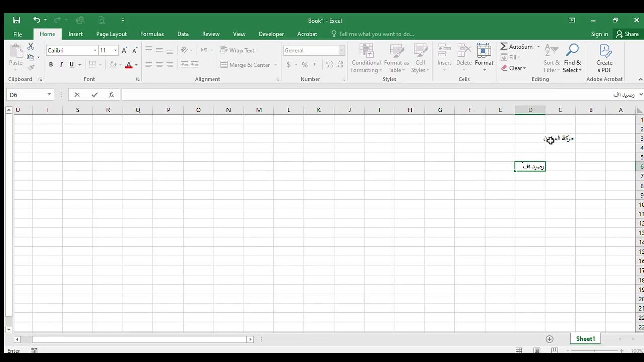This screenshot has width=644, height=362.
Task: Click Create a PDF in Adobe Acrobat group
Action: (604, 59)
